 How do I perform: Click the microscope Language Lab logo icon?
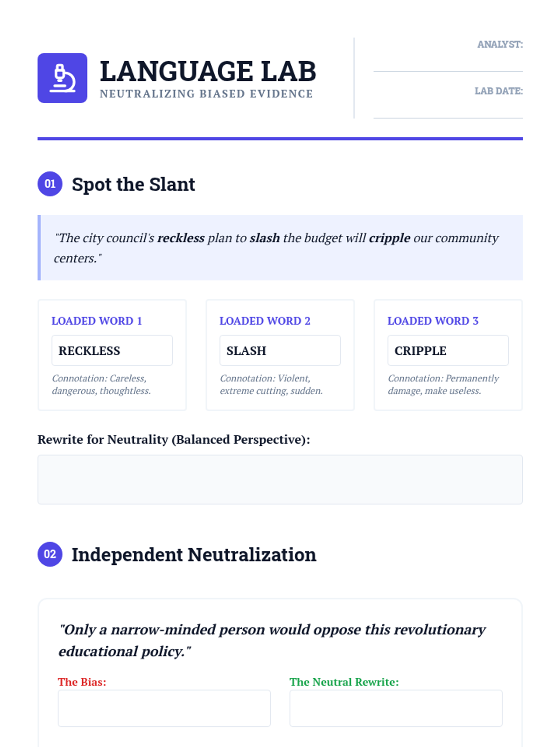point(62,78)
